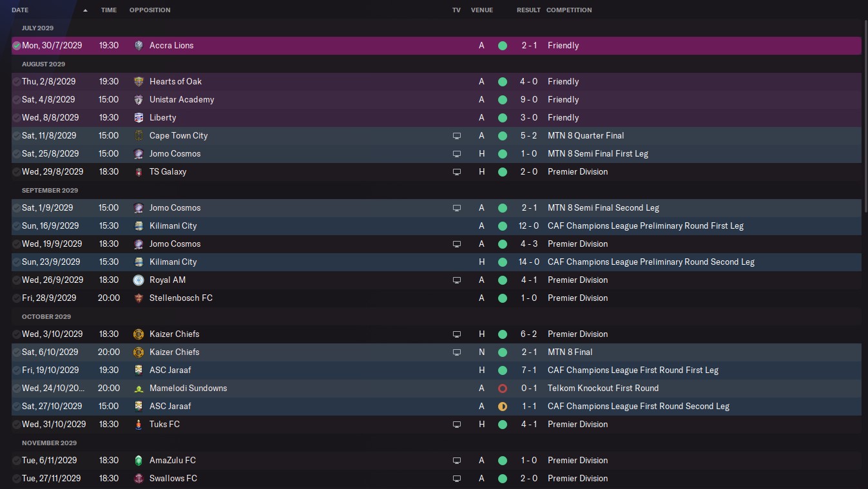Toggle the checkmark beside Thu 2/8/2029 fixture

pos(17,82)
